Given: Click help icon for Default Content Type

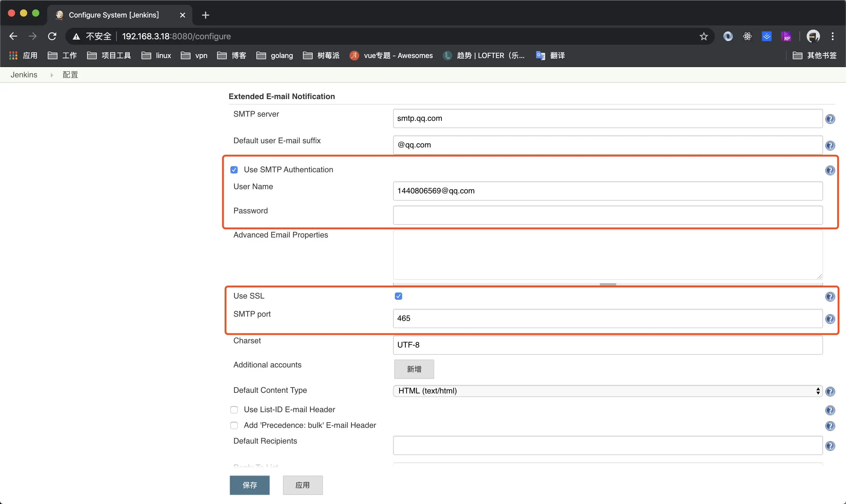Looking at the screenshot, I should (830, 391).
